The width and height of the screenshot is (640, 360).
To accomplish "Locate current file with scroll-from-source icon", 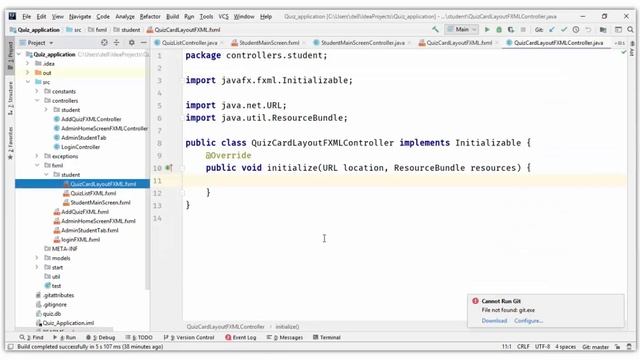I will [x=104, y=42].
